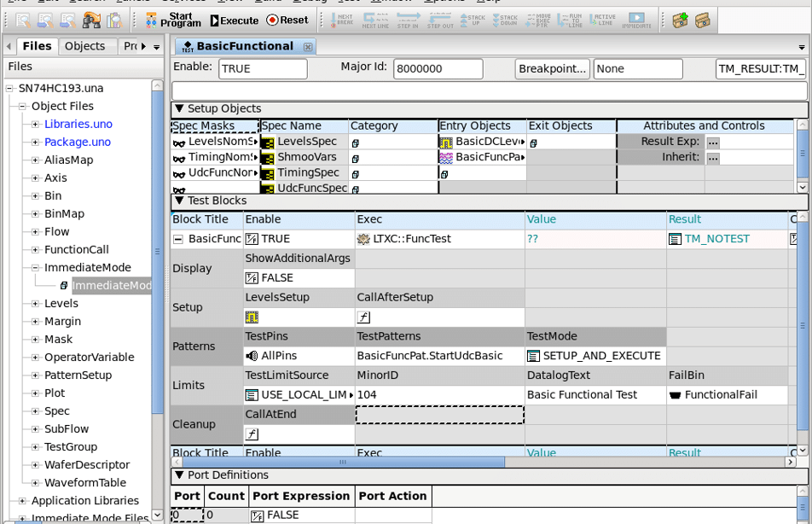Screen dimensions: 812x524
Task: Open Libraries.uno in the file tree
Action: [78, 125]
